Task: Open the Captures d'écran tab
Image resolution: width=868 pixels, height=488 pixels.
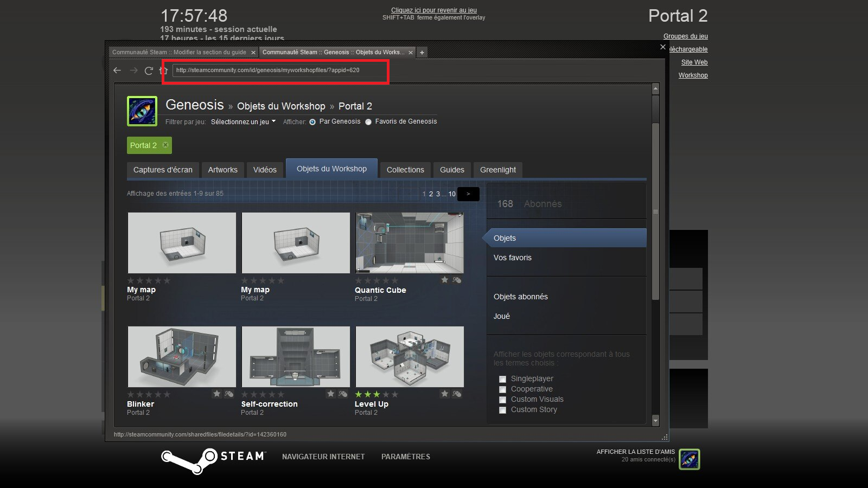Action: pyautogui.click(x=163, y=170)
